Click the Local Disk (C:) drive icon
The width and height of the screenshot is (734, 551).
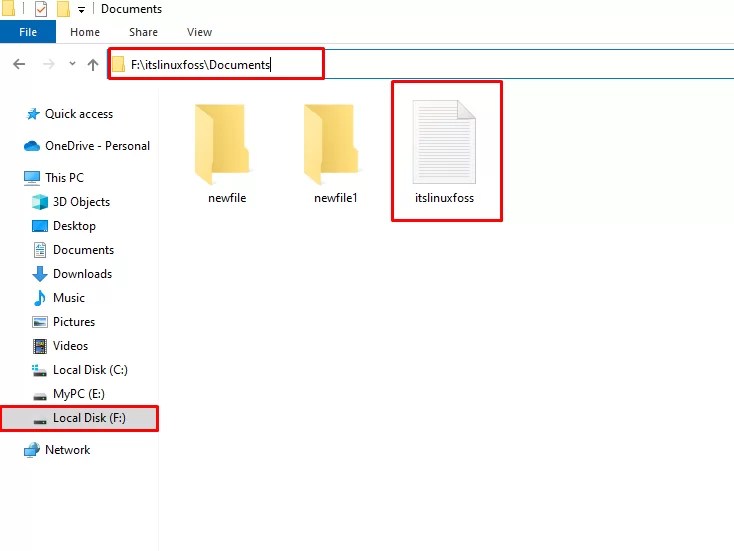39,371
